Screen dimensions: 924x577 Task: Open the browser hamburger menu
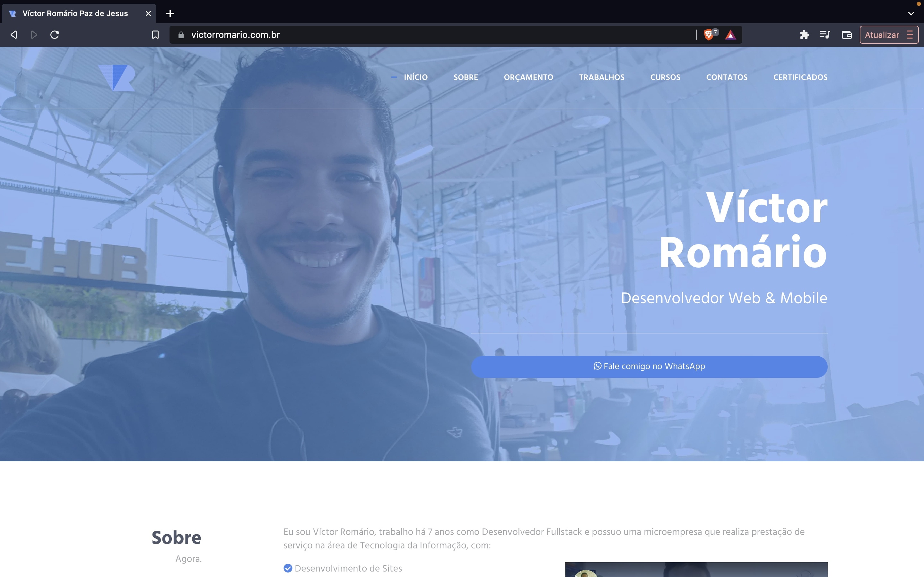[910, 35]
